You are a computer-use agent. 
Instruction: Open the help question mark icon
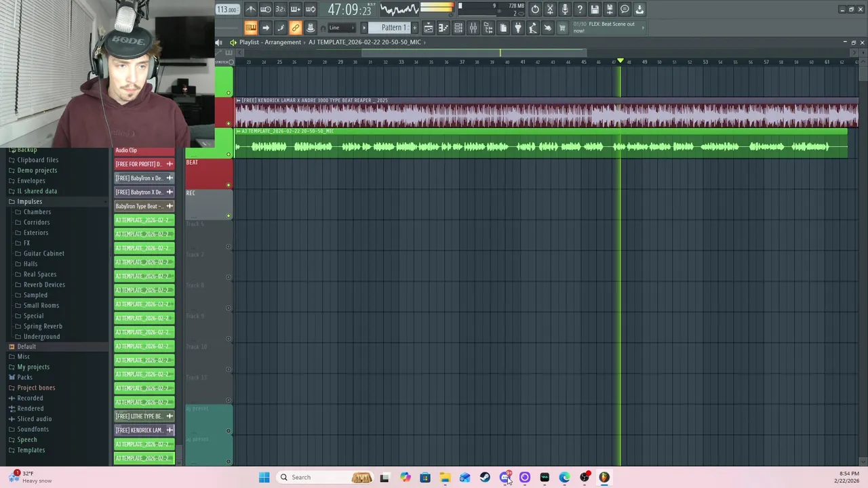coord(580,9)
